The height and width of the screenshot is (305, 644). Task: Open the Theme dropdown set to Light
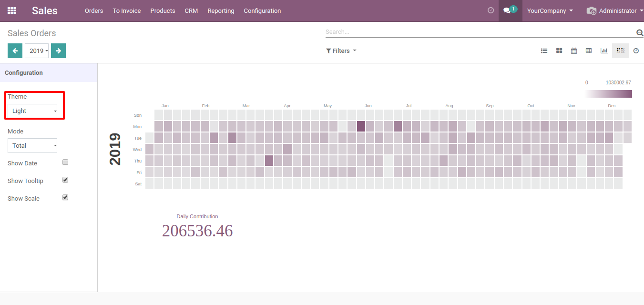(x=32, y=111)
